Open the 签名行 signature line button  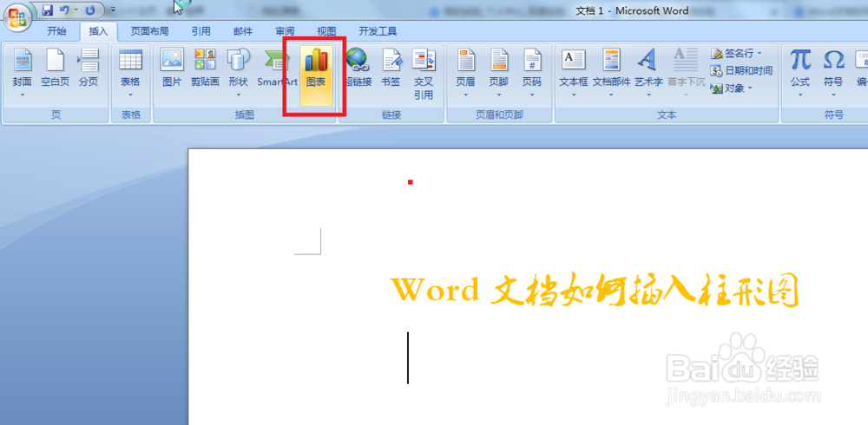(x=736, y=53)
